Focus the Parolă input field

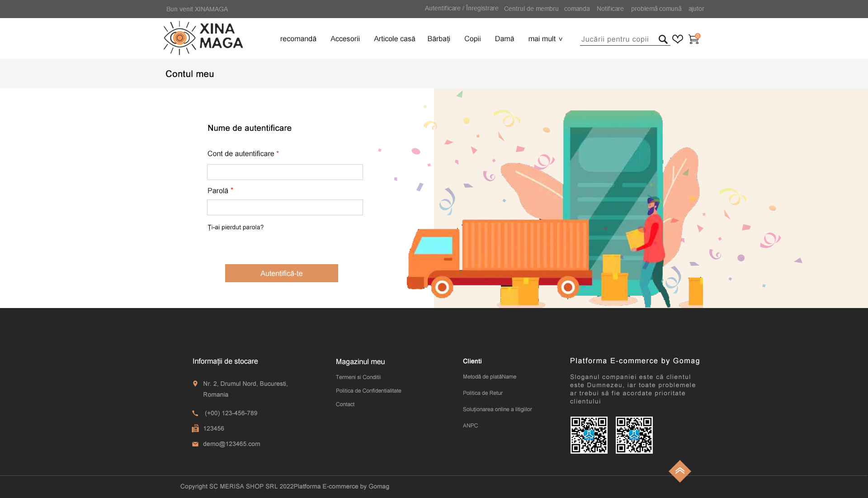(285, 207)
